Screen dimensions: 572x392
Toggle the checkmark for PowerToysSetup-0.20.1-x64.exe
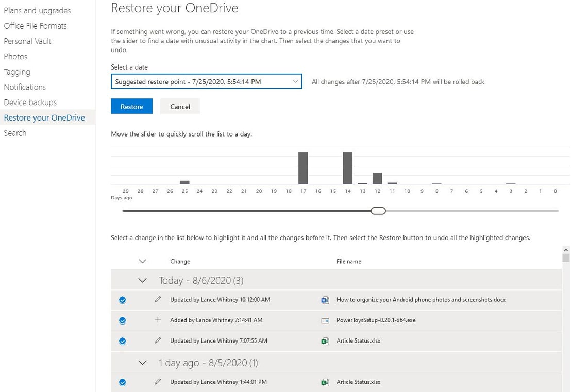pos(123,320)
